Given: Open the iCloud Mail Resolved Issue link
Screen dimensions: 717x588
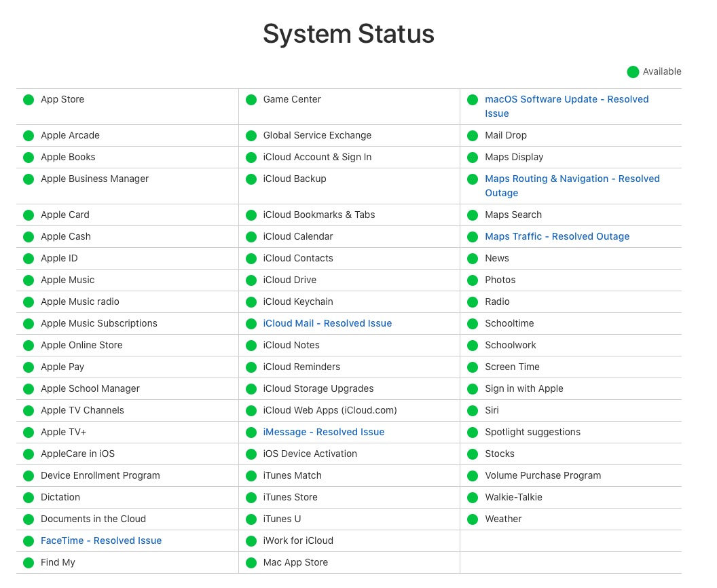Looking at the screenshot, I should pyautogui.click(x=327, y=324).
